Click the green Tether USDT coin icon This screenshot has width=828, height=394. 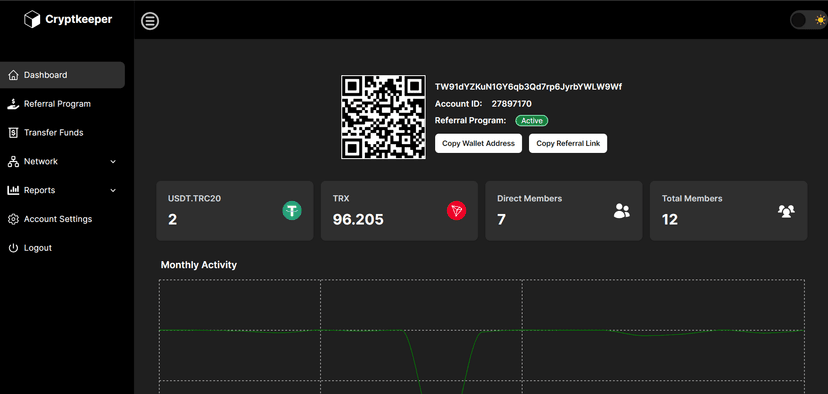click(x=291, y=211)
